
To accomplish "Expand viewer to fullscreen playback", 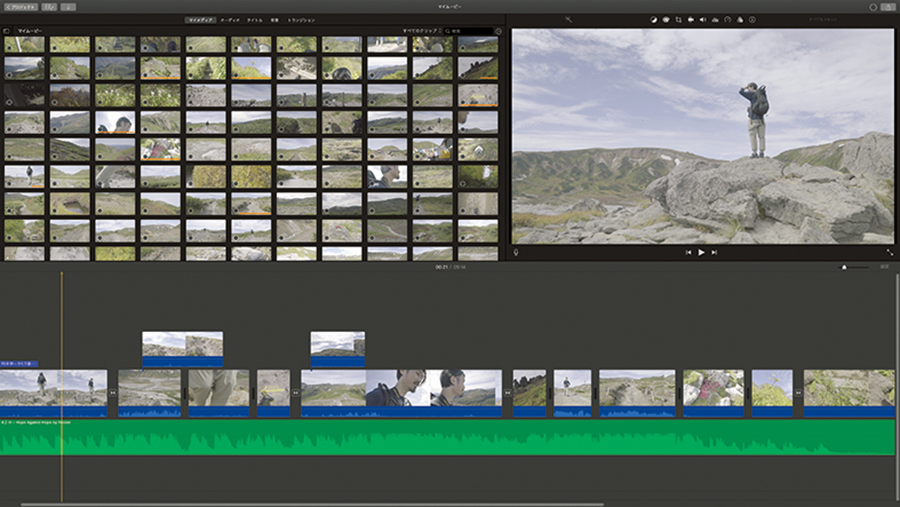I will tap(889, 253).
